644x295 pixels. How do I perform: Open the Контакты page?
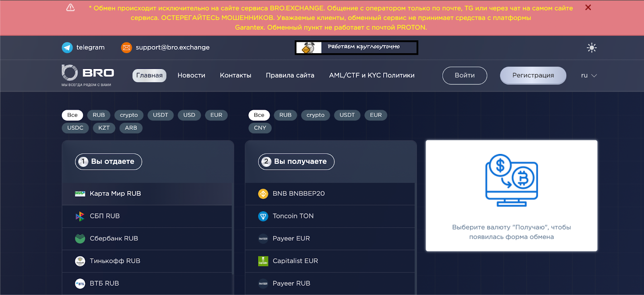click(235, 75)
